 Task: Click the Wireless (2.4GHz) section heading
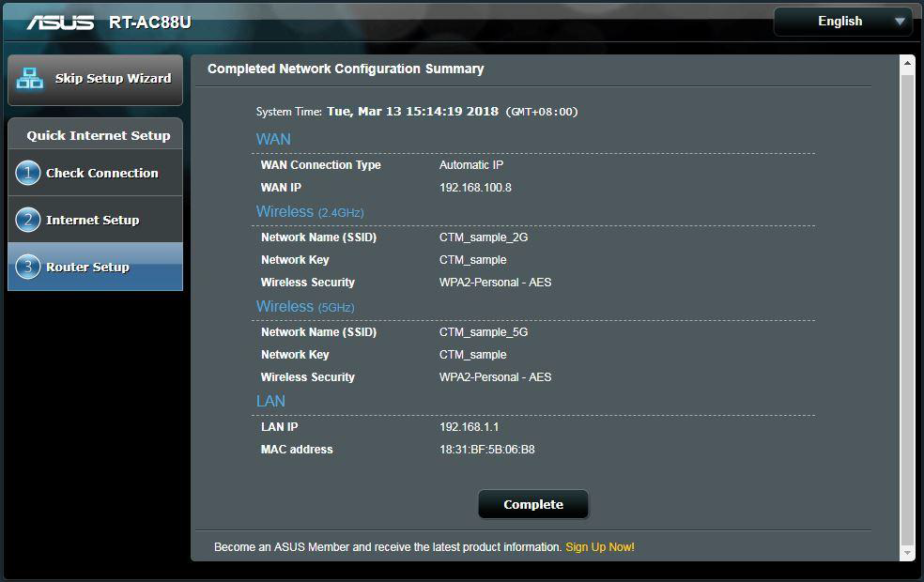(310, 211)
